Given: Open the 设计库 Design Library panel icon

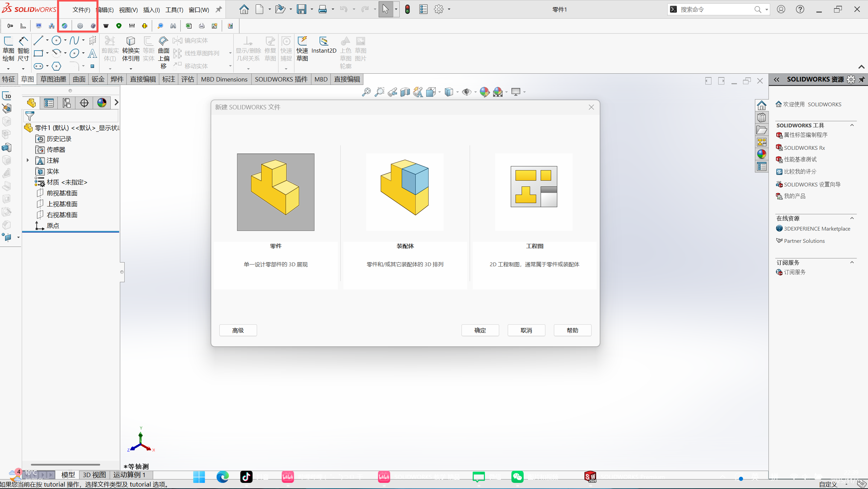Looking at the screenshot, I should [x=761, y=117].
